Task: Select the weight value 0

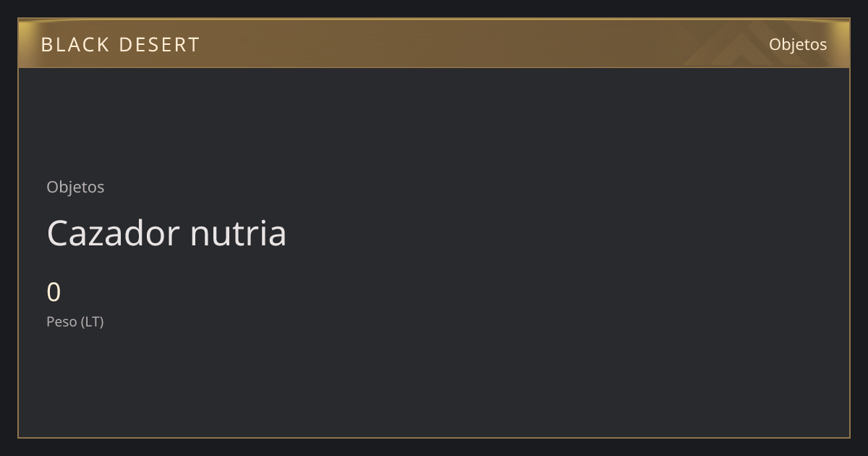Action: point(54,292)
